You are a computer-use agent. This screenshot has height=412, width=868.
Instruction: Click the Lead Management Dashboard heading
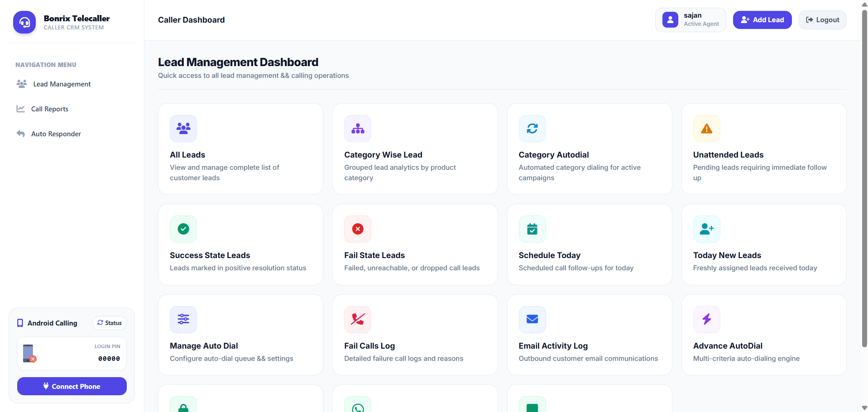pos(238,62)
